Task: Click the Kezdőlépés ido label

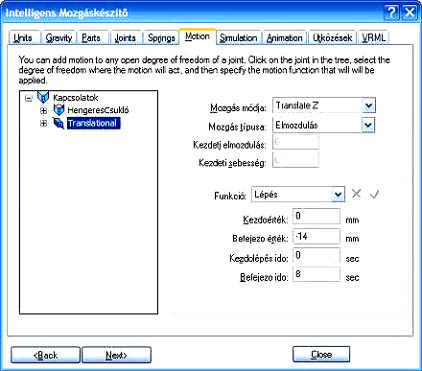Action: click(259, 258)
